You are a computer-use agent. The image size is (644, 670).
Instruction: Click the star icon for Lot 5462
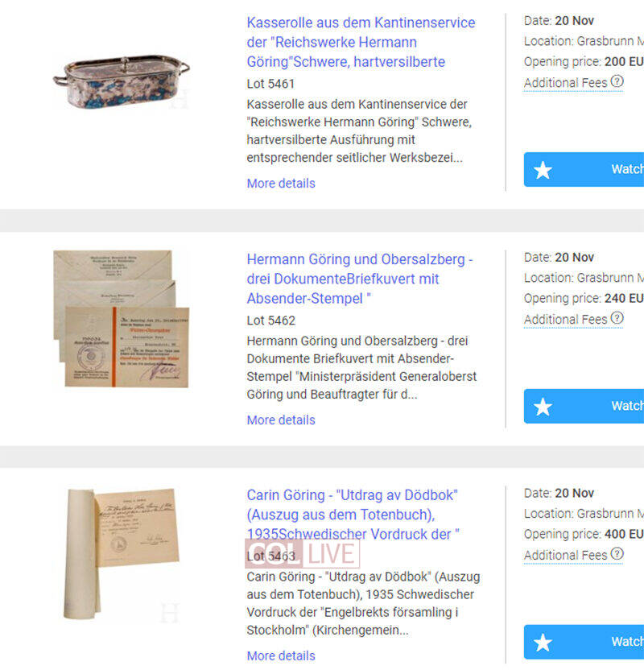coord(543,407)
